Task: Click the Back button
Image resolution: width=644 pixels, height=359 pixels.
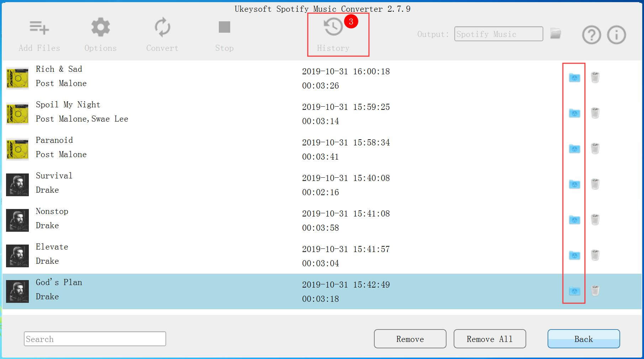Action: (x=584, y=339)
